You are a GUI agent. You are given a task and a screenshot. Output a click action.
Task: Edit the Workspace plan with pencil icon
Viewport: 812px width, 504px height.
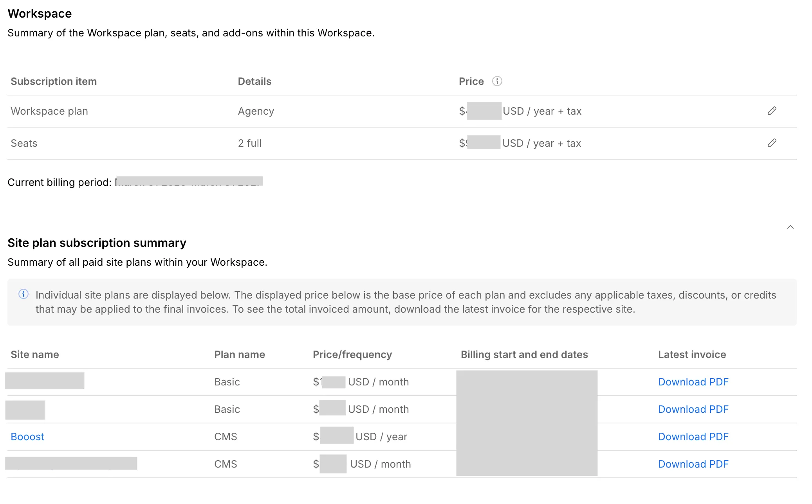coord(772,111)
